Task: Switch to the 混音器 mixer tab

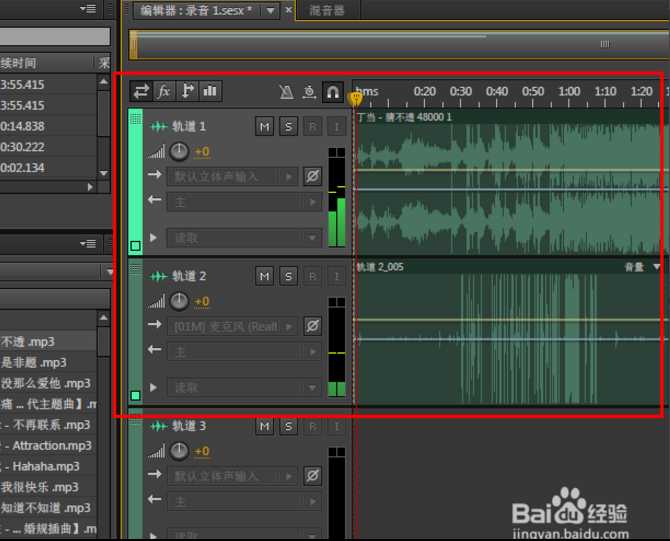Action: pyautogui.click(x=327, y=10)
